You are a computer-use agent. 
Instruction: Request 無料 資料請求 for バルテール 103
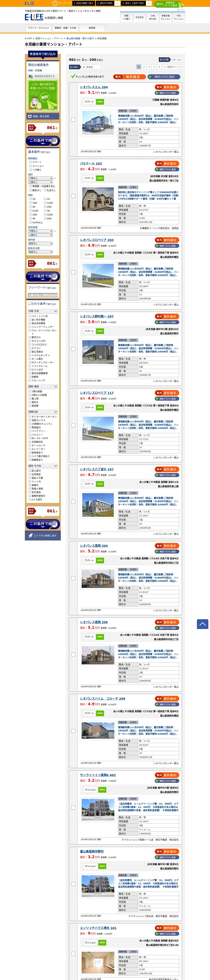click(x=167, y=164)
